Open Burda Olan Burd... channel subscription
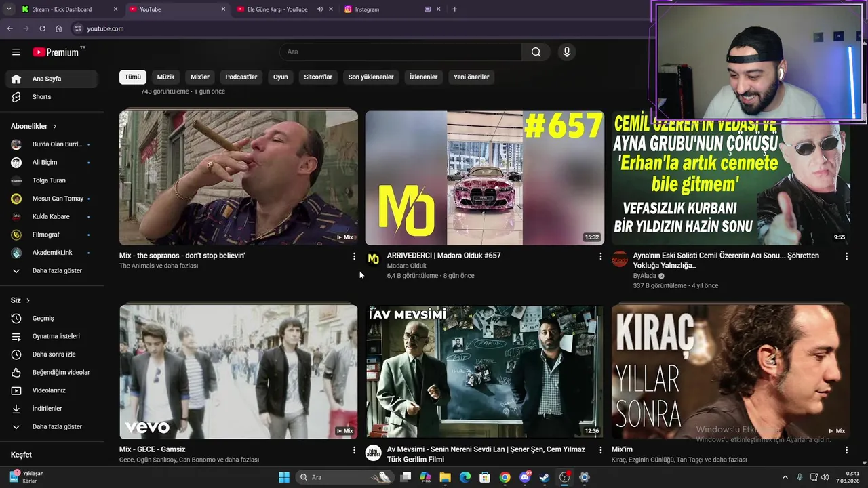Image resolution: width=868 pixels, height=488 pixels. (52, 144)
